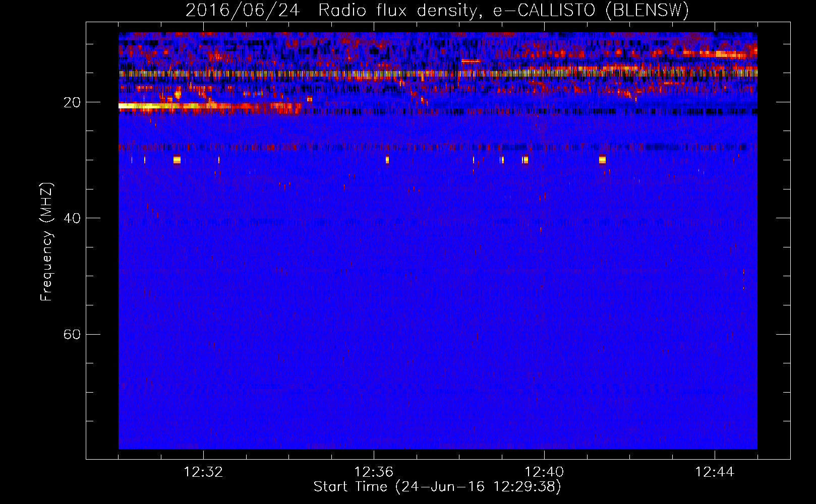This screenshot has width=816, height=504.
Task: Click the 12:32 time tick label
Action: [x=203, y=472]
